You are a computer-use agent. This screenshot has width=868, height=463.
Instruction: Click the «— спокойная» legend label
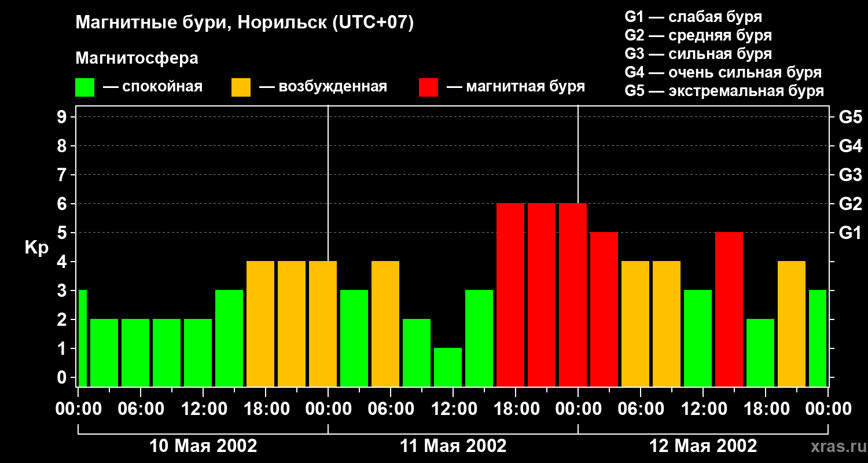tap(153, 87)
